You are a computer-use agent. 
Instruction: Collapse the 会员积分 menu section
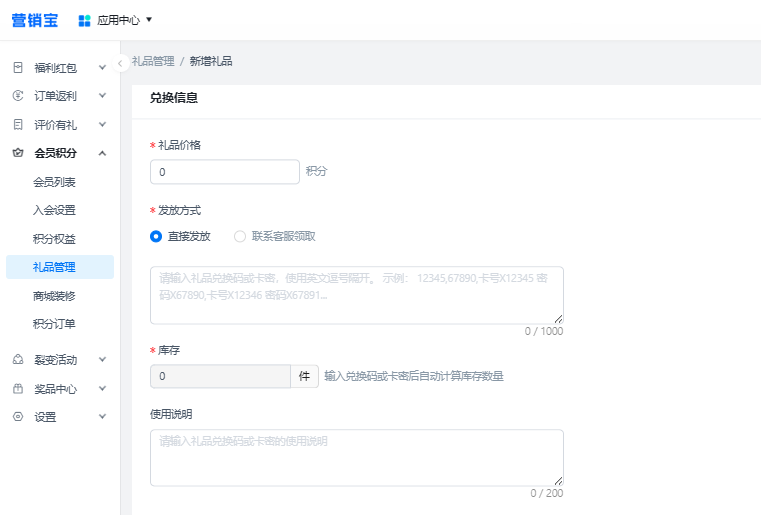pyautogui.click(x=102, y=153)
